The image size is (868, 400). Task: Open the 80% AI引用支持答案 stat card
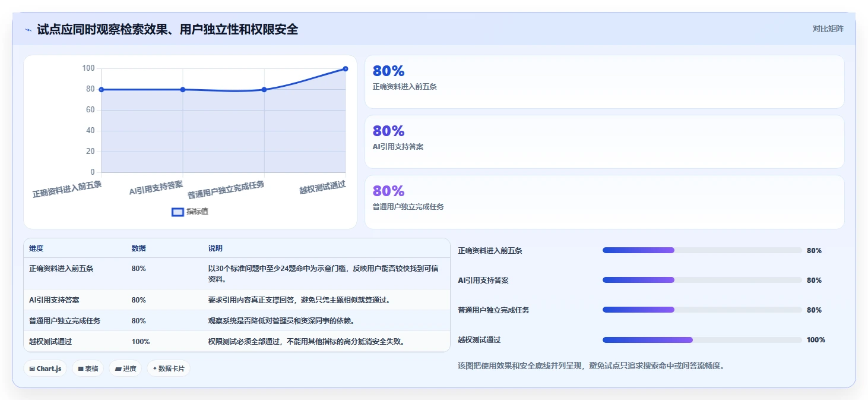pyautogui.click(x=604, y=142)
